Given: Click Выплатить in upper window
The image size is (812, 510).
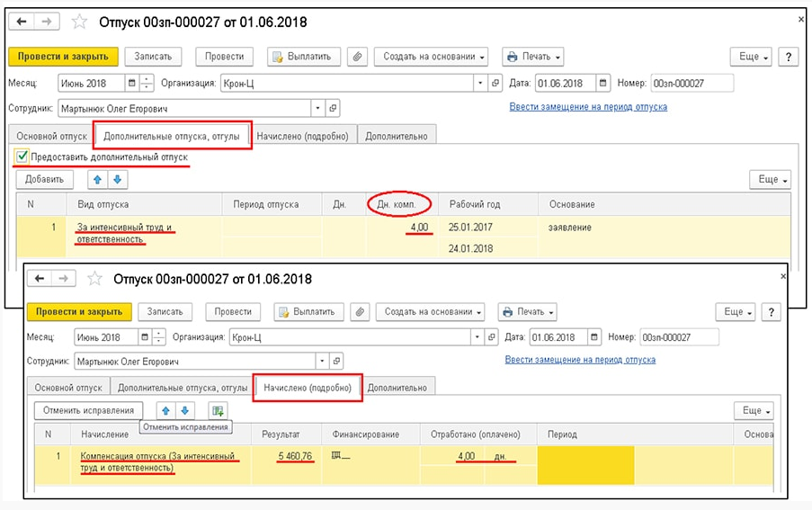Looking at the screenshot, I should 304,57.
